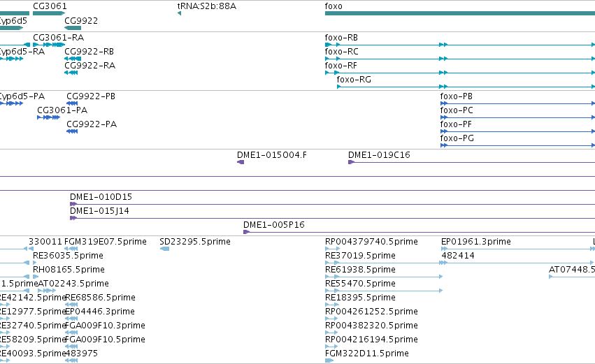Viewport: 595px width, 364px height.
Task: Select the DME1-010D15 start arrow
Action: [x=73, y=205]
